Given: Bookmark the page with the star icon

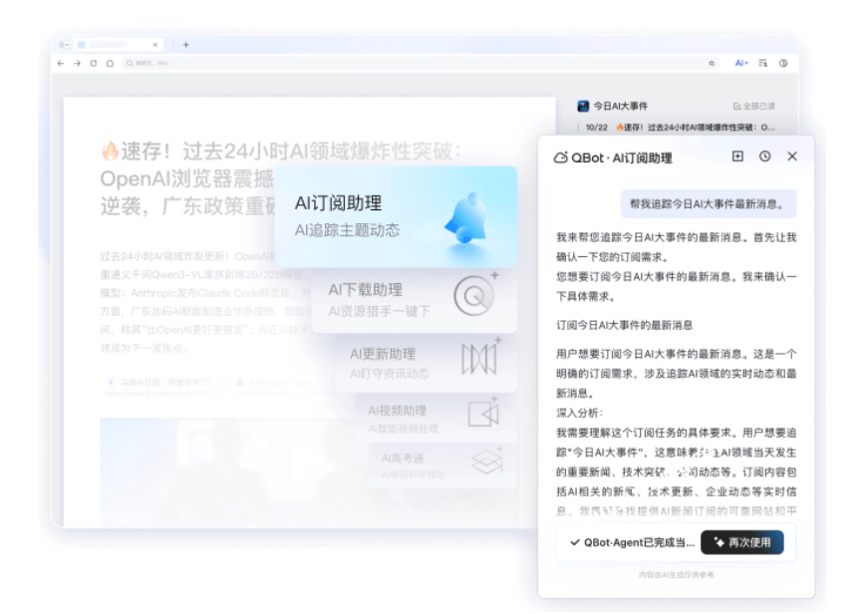Looking at the screenshot, I should point(712,63).
